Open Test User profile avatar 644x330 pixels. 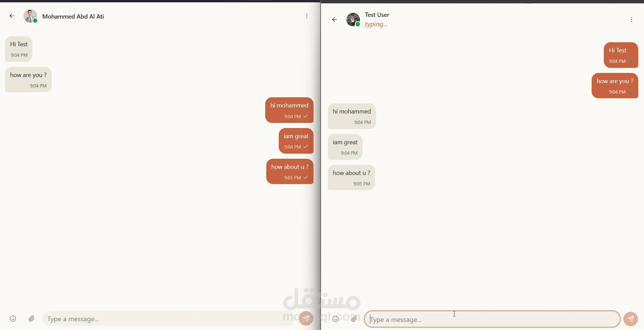pos(353,20)
